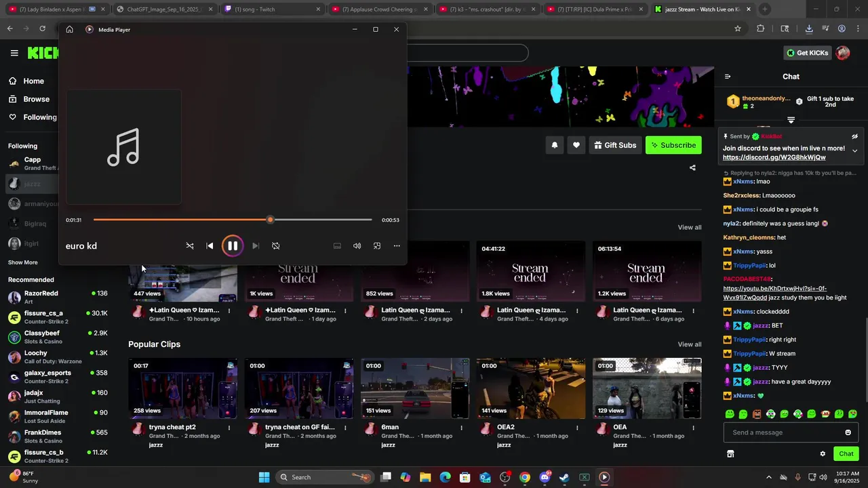Pause playback in Media Player

click(x=232, y=246)
